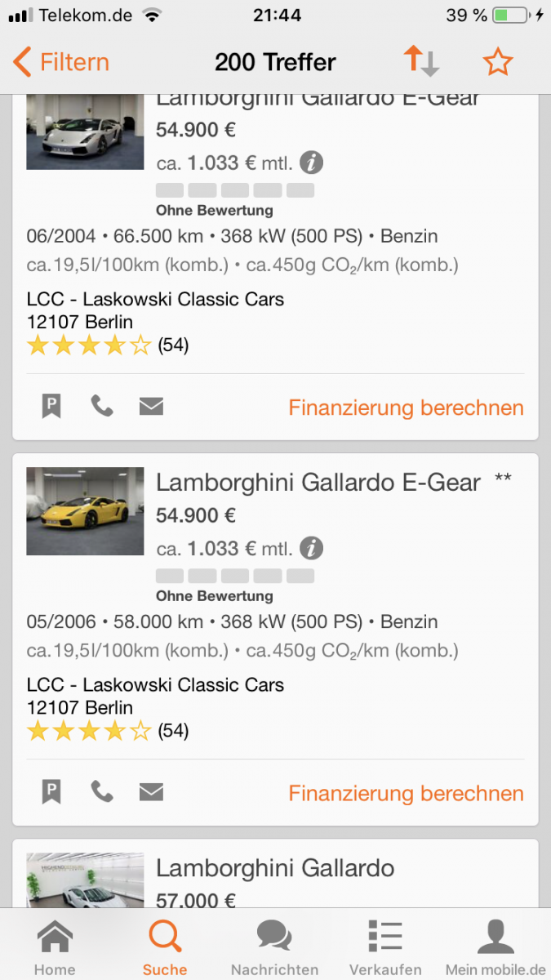Go back to Filtern
Viewport: 551px width, 980px height.
click(x=62, y=62)
